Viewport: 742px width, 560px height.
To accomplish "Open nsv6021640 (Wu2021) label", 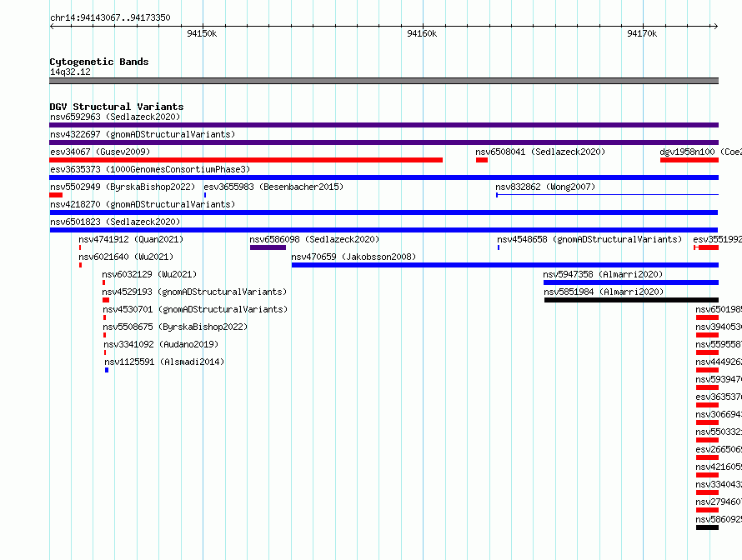I will coord(126,257).
